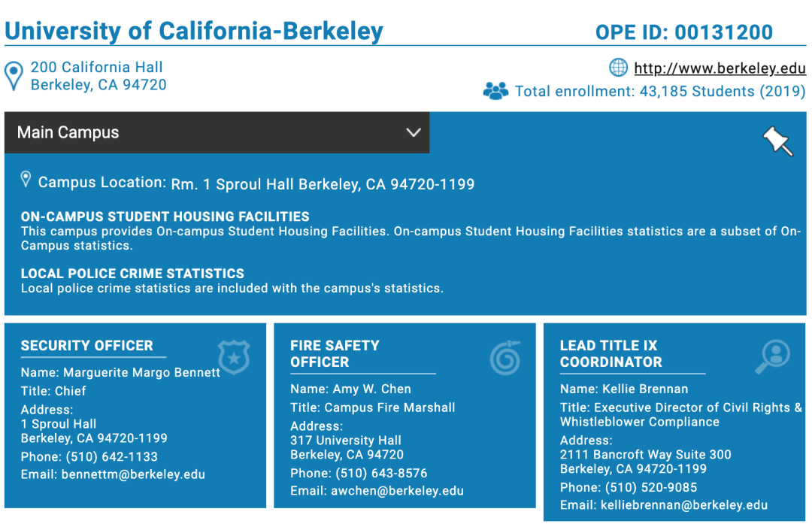Screen dimensions: 812x530
Task: Open the berkeley.edu website link
Action: coord(720,68)
